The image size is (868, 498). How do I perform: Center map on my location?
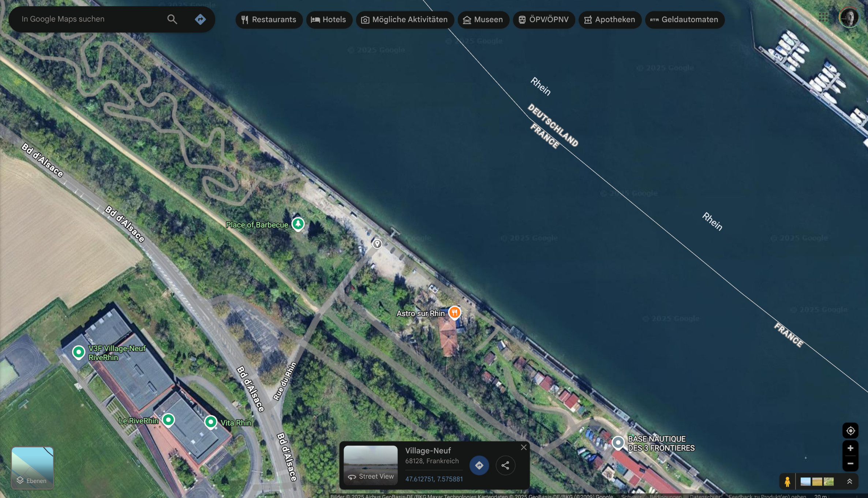pos(850,431)
